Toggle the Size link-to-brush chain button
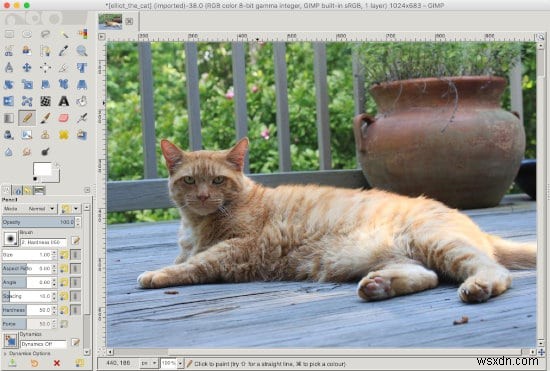550x371 pixels. tap(75, 255)
